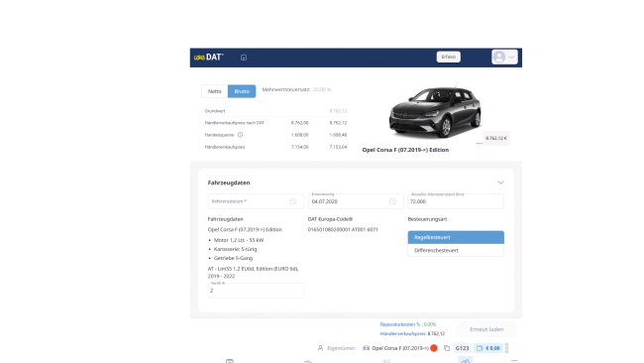Collapse the Fahrzeugdaten section chevron
Screen dimensions: 644x363
click(x=500, y=182)
